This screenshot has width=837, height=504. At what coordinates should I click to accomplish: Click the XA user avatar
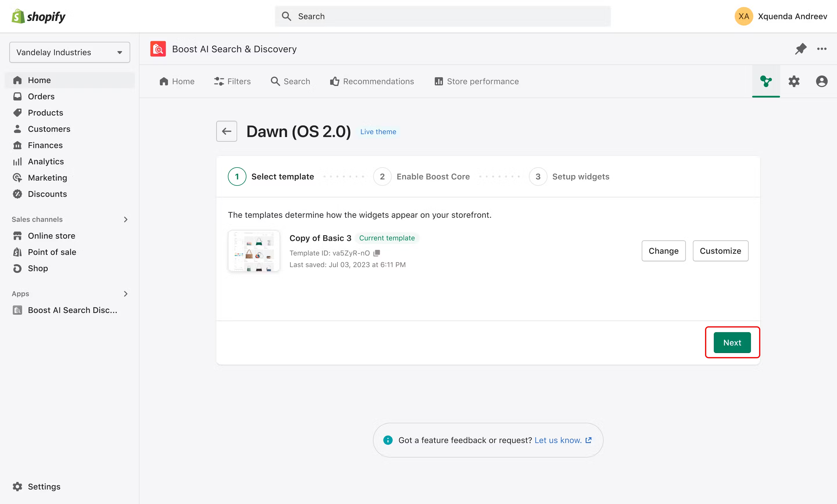[x=744, y=16]
